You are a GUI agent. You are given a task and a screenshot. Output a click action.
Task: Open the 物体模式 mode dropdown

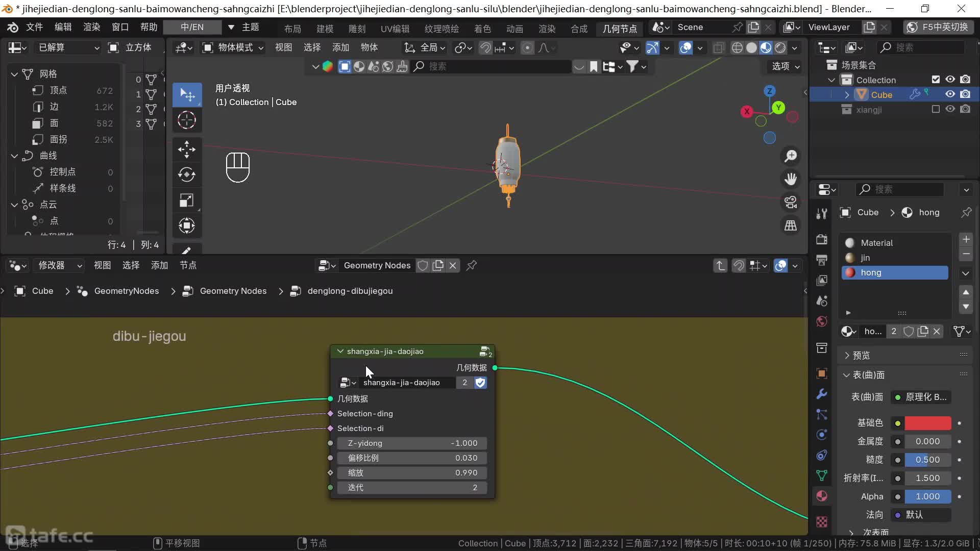233,47
